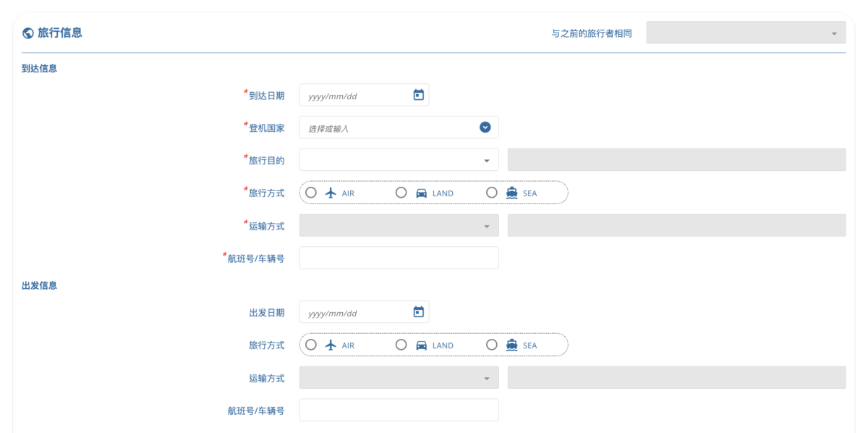This screenshot has width=868, height=433.
Task: Open the departure date calendar picker icon
Action: point(418,312)
